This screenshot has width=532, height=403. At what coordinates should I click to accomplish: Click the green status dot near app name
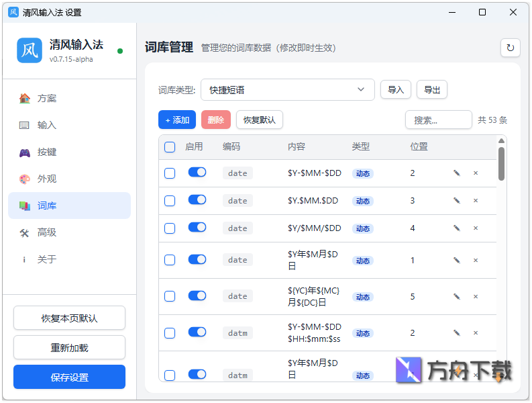120,51
